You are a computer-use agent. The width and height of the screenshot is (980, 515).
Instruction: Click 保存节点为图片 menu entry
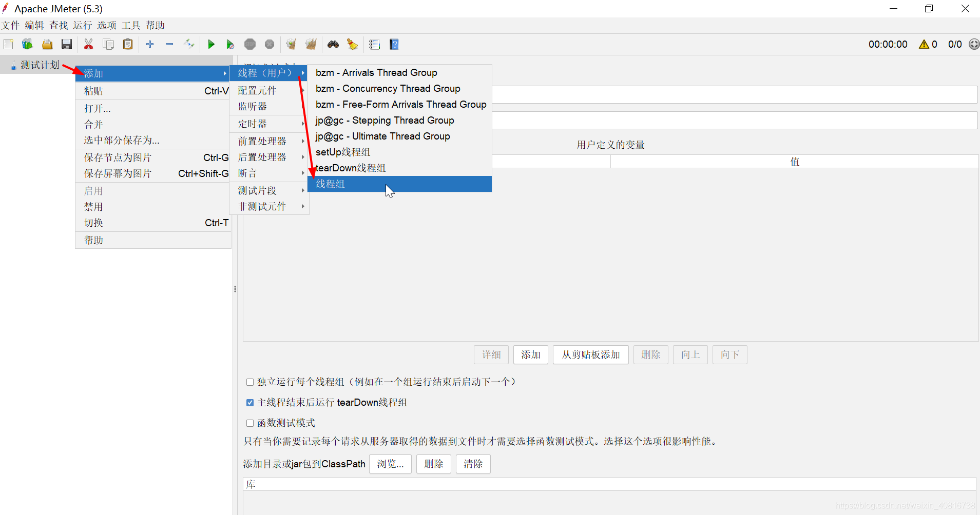click(x=153, y=157)
